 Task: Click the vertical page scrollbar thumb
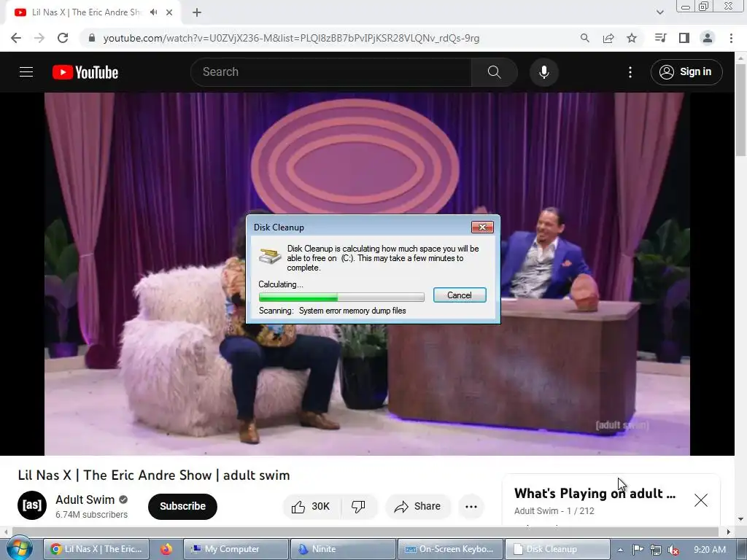740,109
